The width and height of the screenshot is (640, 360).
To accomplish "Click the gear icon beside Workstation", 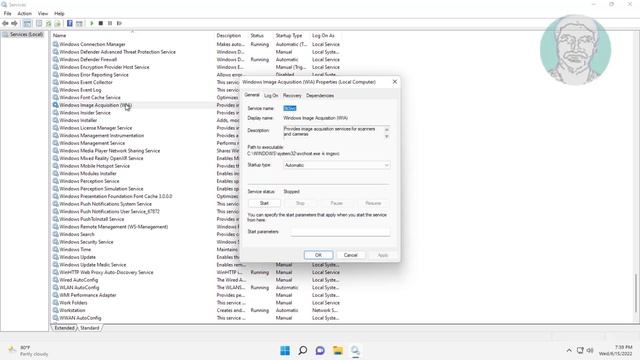I will [x=56, y=310].
